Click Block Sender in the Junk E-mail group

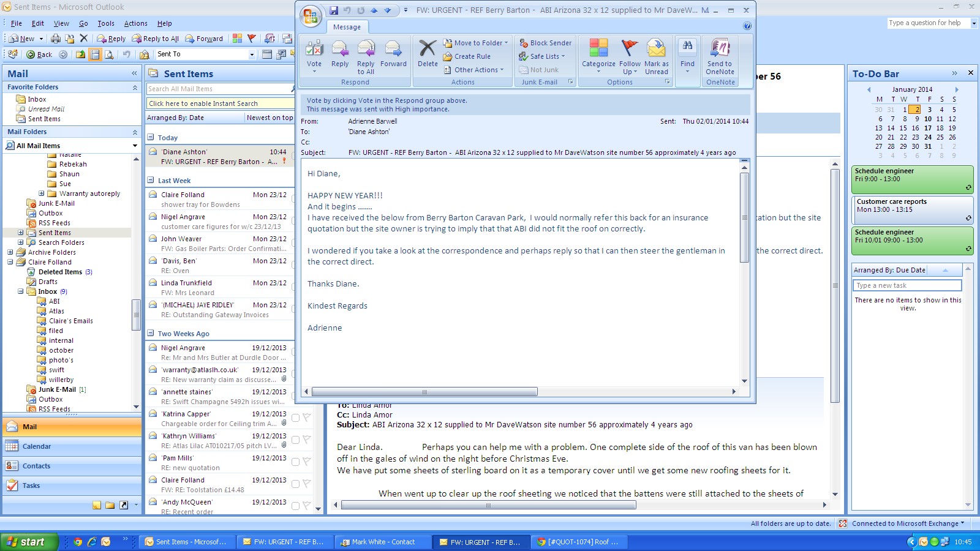click(545, 43)
